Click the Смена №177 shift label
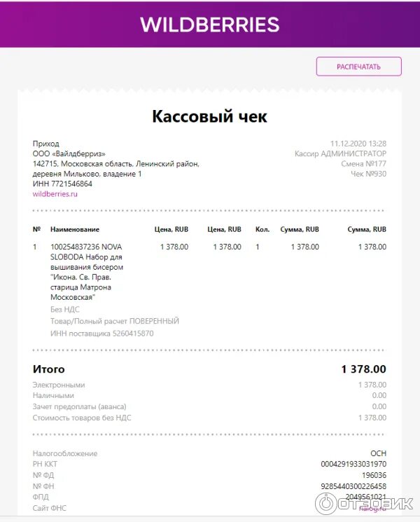This screenshot has height=522, width=420. click(x=364, y=164)
